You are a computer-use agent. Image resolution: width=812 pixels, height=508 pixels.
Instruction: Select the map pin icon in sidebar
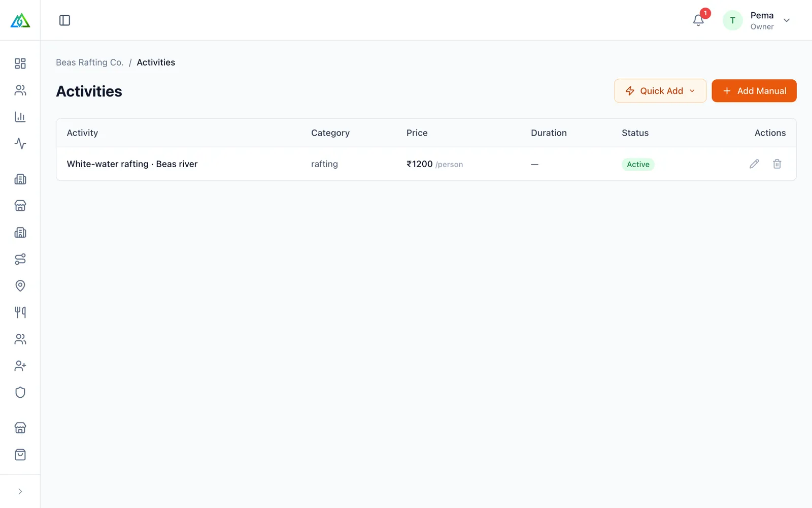[x=20, y=285]
